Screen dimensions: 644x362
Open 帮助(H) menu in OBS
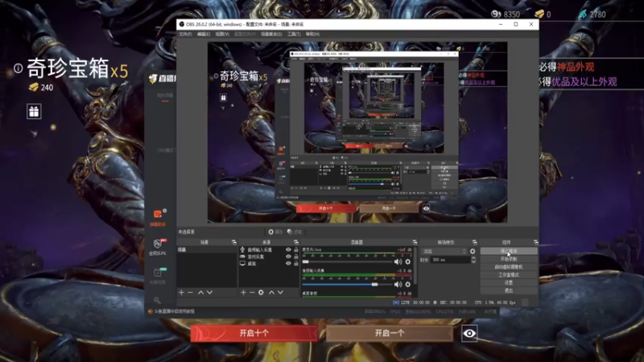point(312,34)
